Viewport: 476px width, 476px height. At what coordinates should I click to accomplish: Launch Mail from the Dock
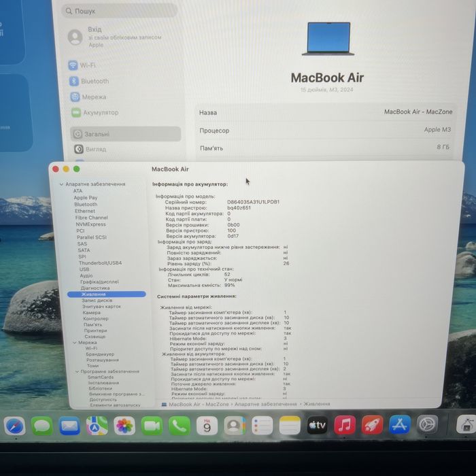pos(69,426)
